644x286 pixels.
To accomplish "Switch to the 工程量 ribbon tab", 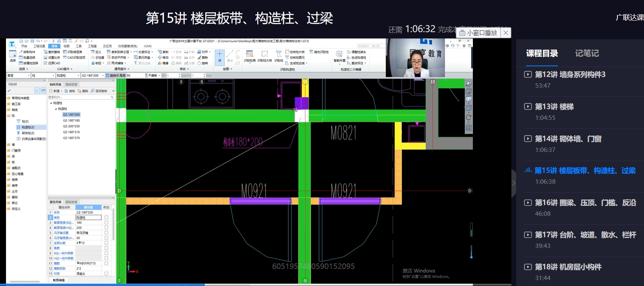I will click(92, 46).
